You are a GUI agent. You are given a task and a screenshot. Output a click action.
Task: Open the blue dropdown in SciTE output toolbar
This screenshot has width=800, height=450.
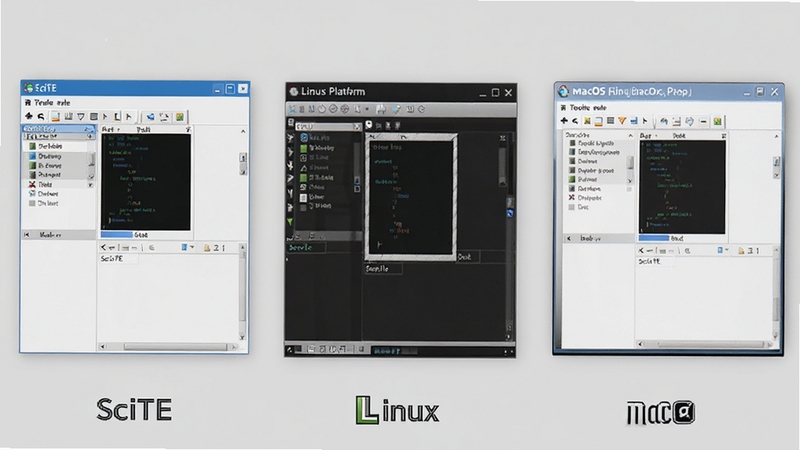[x=187, y=247]
